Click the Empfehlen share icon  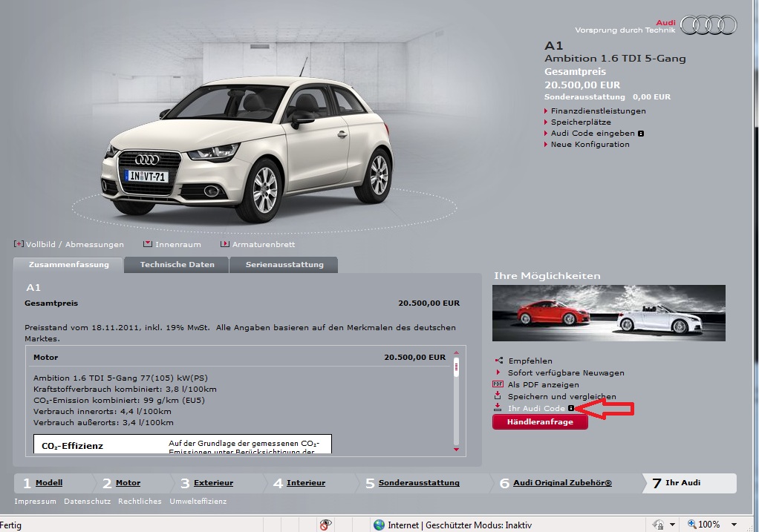pyautogui.click(x=498, y=361)
